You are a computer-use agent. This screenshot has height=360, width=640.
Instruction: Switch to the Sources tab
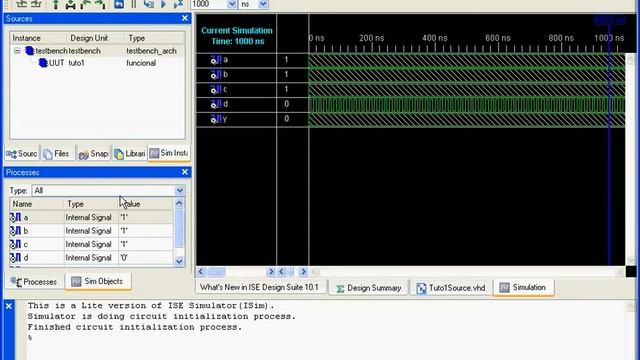22,153
